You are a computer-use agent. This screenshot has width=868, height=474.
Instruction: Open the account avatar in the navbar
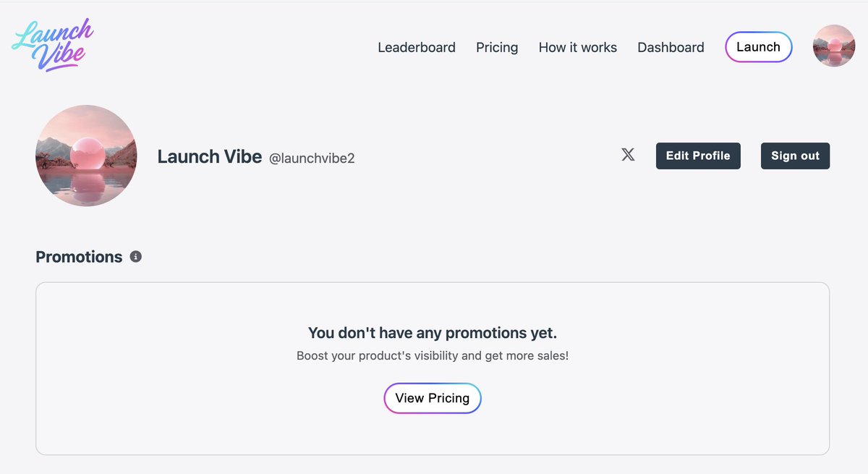coord(834,46)
